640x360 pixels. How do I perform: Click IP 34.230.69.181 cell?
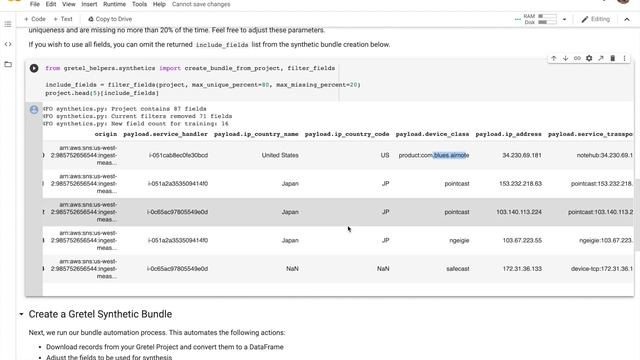[x=522, y=155]
